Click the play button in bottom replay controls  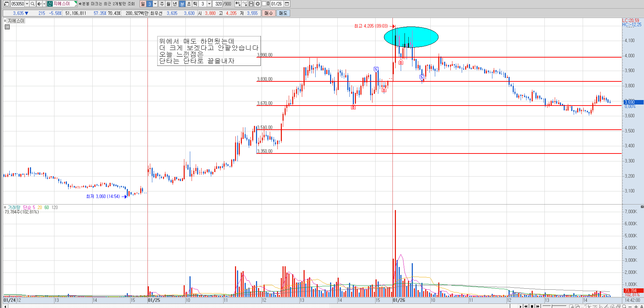521,306
